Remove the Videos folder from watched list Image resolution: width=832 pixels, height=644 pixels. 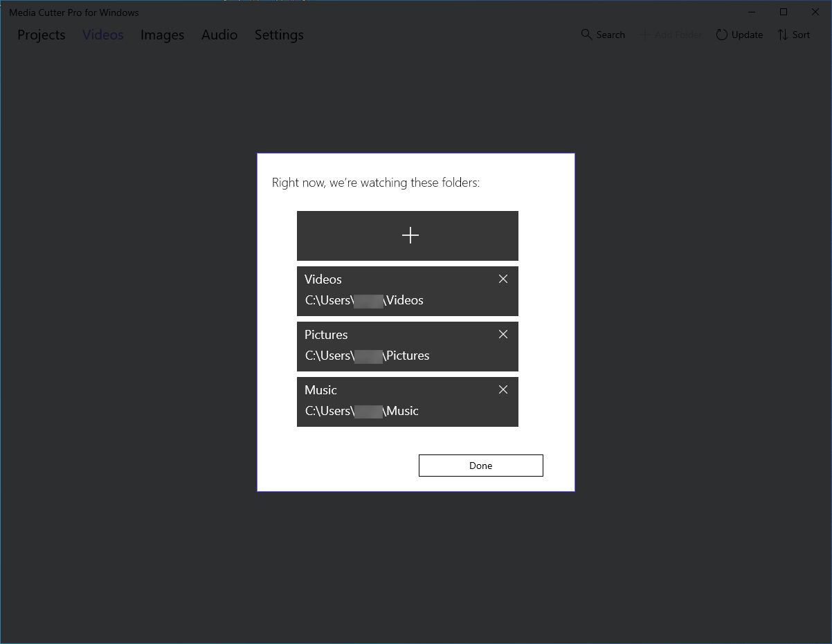(503, 279)
